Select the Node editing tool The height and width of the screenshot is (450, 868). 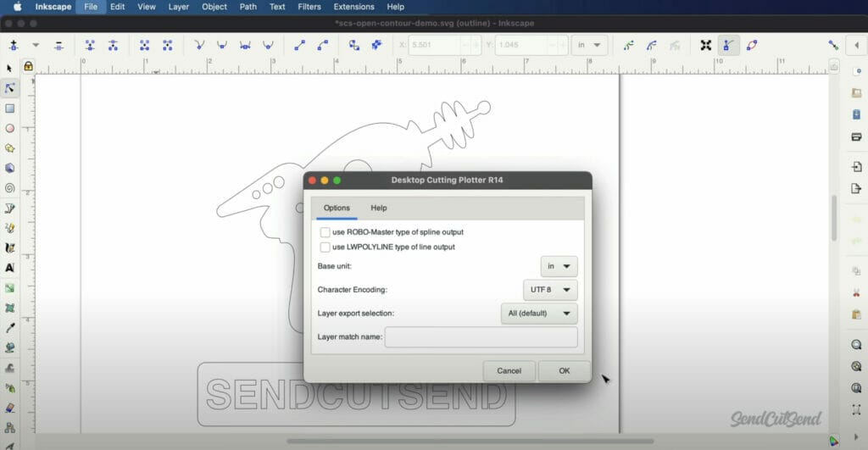[x=10, y=88]
